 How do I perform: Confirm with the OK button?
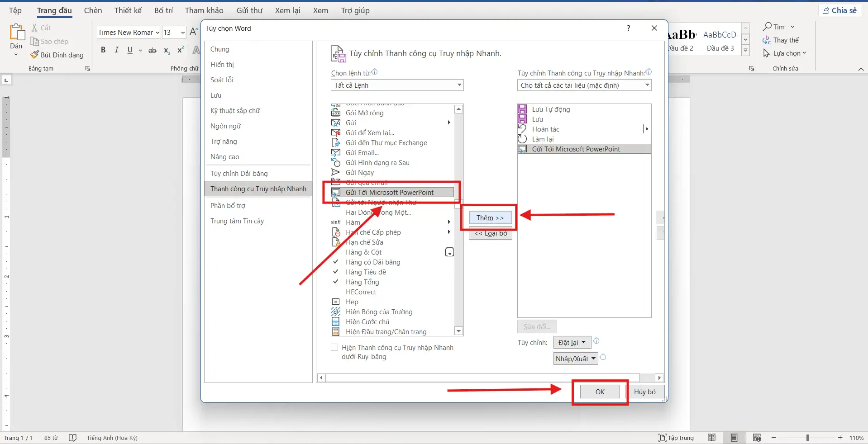pos(600,392)
